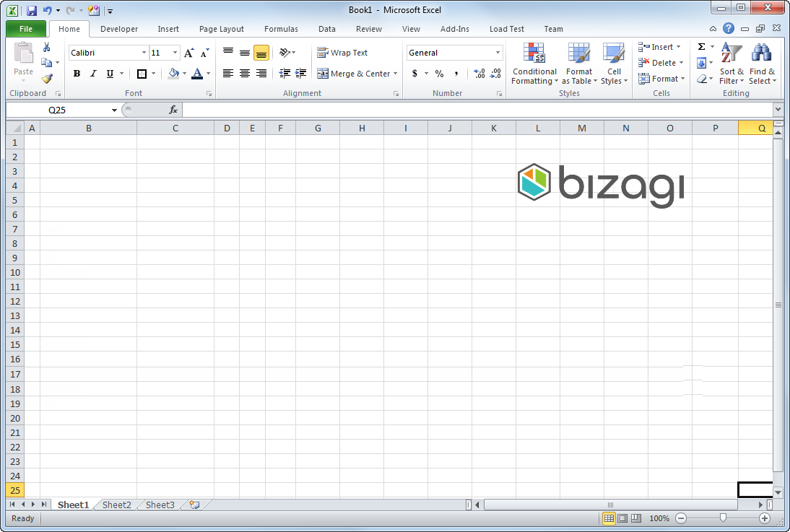790x532 pixels.
Task: Switch to the Developer ribbon tab
Action: 119,29
